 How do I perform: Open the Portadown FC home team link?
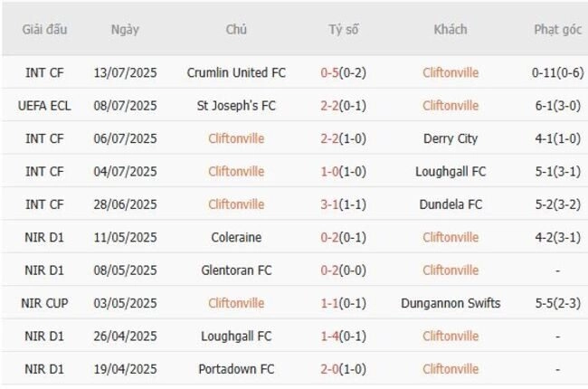click(x=236, y=369)
